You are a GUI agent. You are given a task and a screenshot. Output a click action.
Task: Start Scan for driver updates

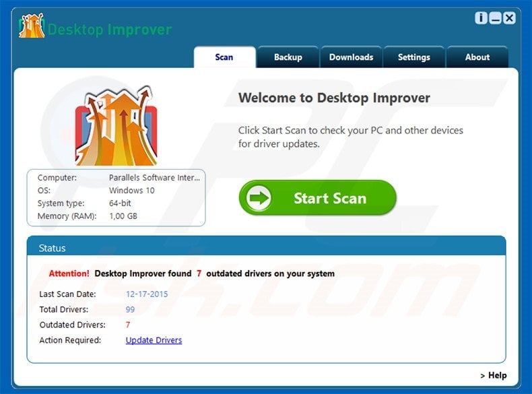[318, 198]
